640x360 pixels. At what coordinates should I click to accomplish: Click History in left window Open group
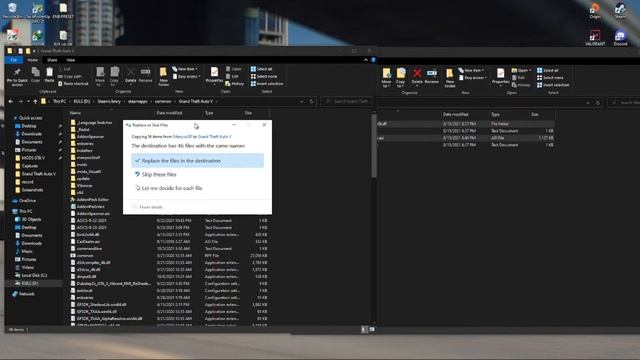point(235,84)
